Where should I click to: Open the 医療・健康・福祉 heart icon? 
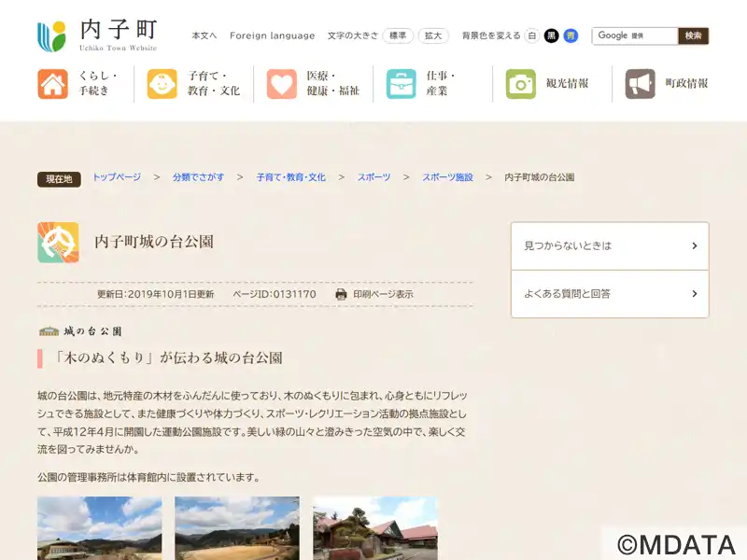(x=281, y=84)
